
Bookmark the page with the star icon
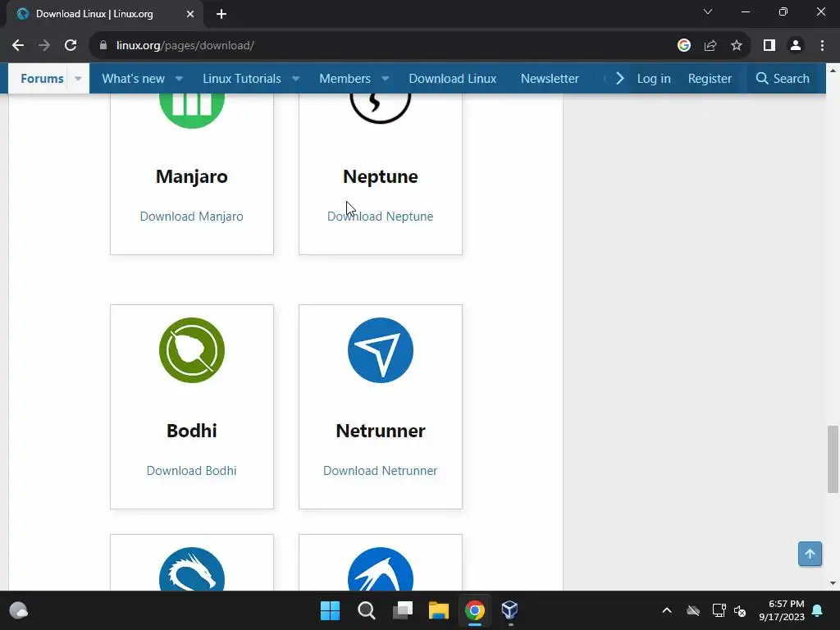point(737,46)
